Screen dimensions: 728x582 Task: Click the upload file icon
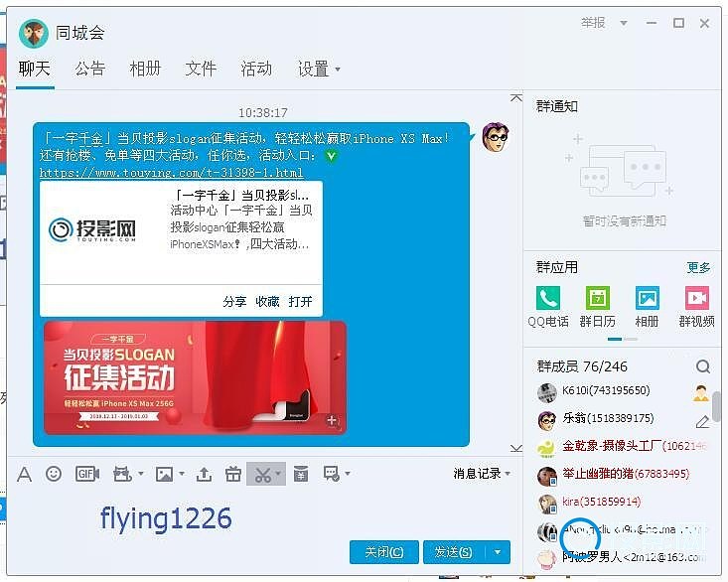pos(204,474)
